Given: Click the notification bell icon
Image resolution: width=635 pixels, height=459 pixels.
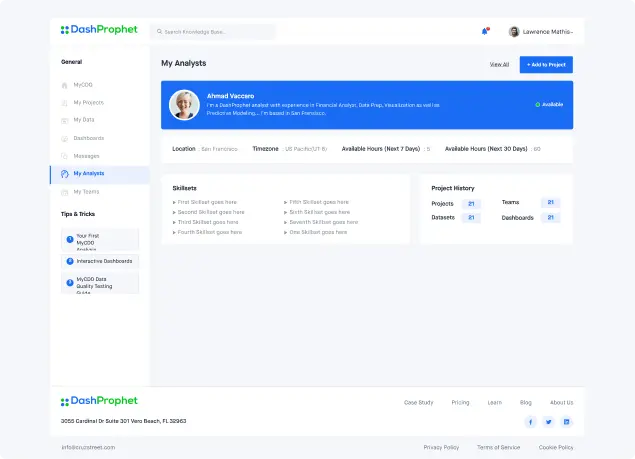Looking at the screenshot, I should pos(485,31).
